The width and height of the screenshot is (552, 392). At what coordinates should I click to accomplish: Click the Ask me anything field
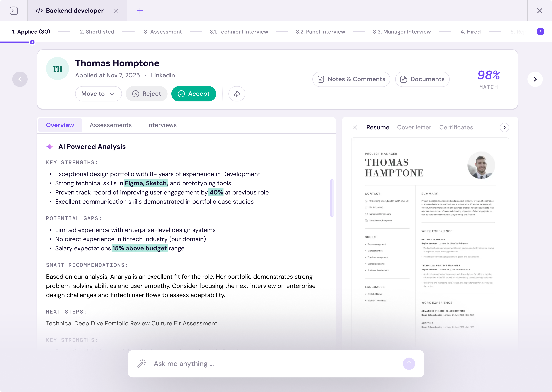click(x=275, y=364)
